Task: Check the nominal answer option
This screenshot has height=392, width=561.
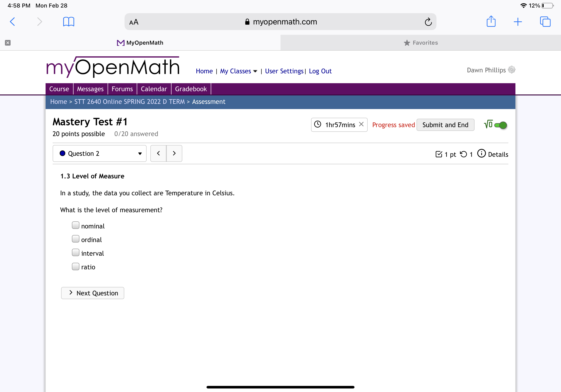Action: tap(75, 225)
